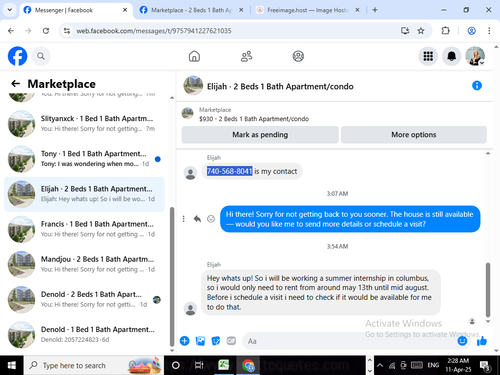Open a new browser tab
500x375 pixels.
click(375, 10)
